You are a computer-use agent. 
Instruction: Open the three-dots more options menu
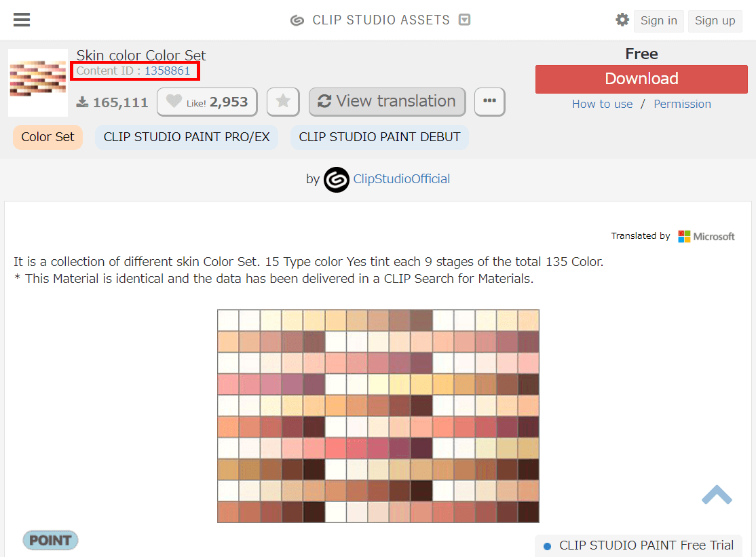tap(489, 102)
